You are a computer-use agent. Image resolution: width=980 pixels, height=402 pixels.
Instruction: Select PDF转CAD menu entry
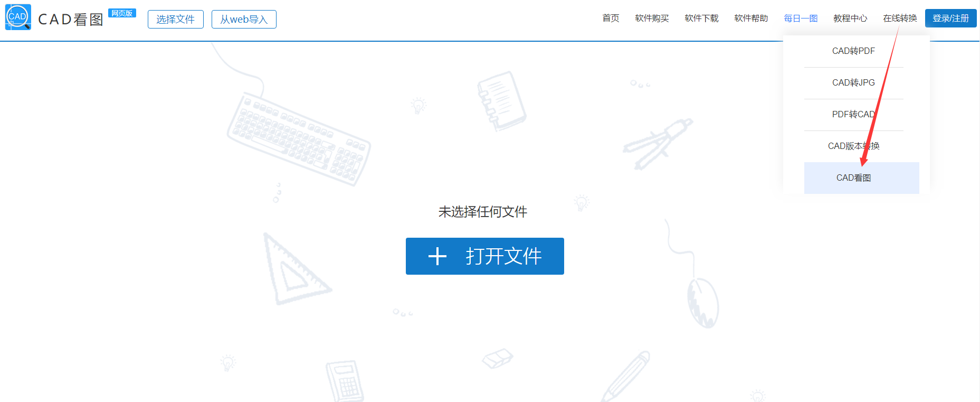pyautogui.click(x=853, y=115)
